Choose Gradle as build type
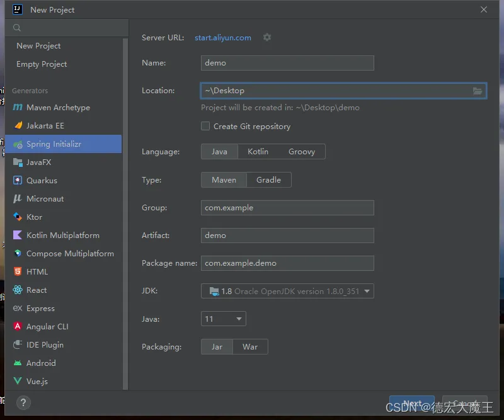The image size is (504, 420). pyautogui.click(x=269, y=179)
